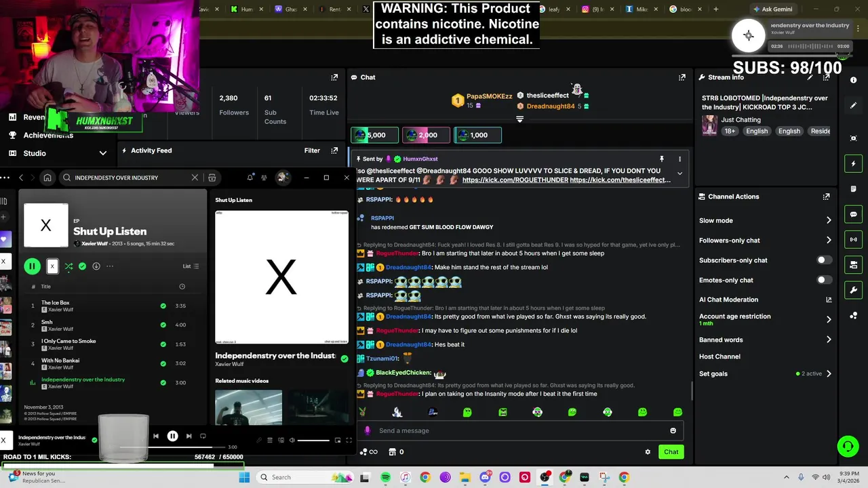Open Spotify queue icon

point(270,441)
